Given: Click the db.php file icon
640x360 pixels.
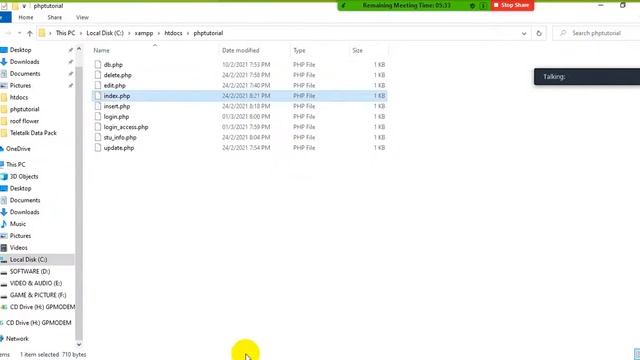Looking at the screenshot, I should (x=98, y=64).
